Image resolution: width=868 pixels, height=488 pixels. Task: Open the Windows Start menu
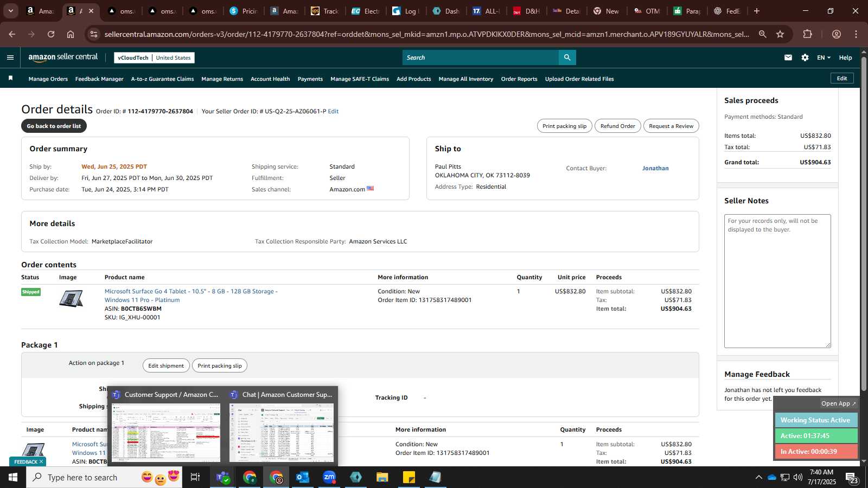click(x=13, y=477)
